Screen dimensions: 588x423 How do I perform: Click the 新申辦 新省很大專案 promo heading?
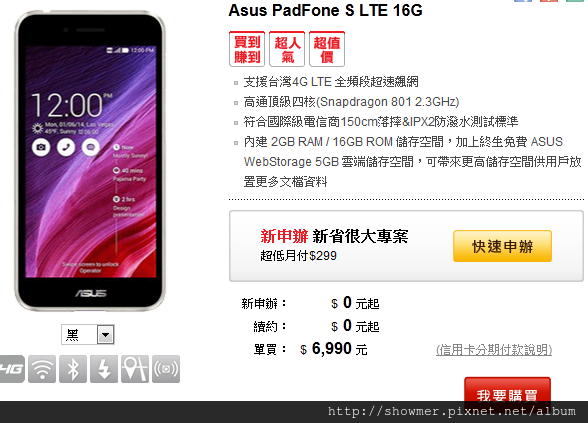click(x=334, y=236)
